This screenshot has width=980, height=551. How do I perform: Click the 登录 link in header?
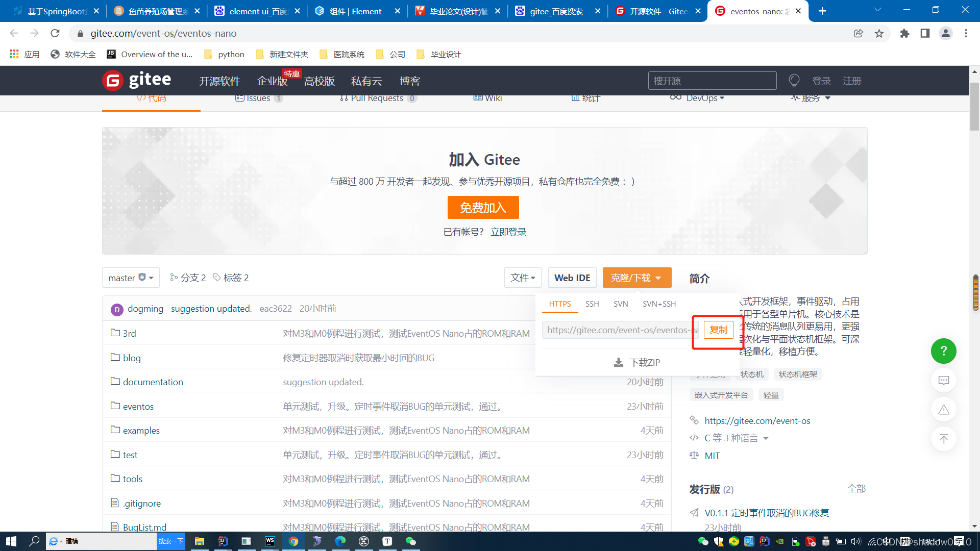pyautogui.click(x=821, y=81)
